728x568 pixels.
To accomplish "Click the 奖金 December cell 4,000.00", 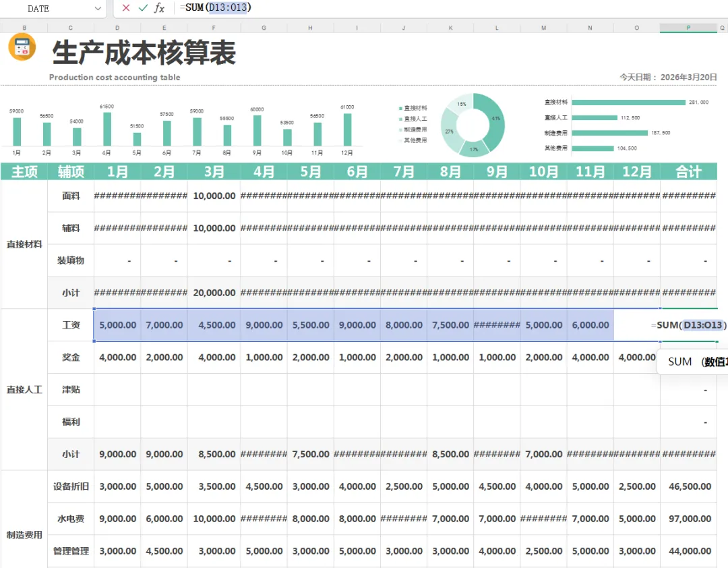I will click(x=636, y=357).
